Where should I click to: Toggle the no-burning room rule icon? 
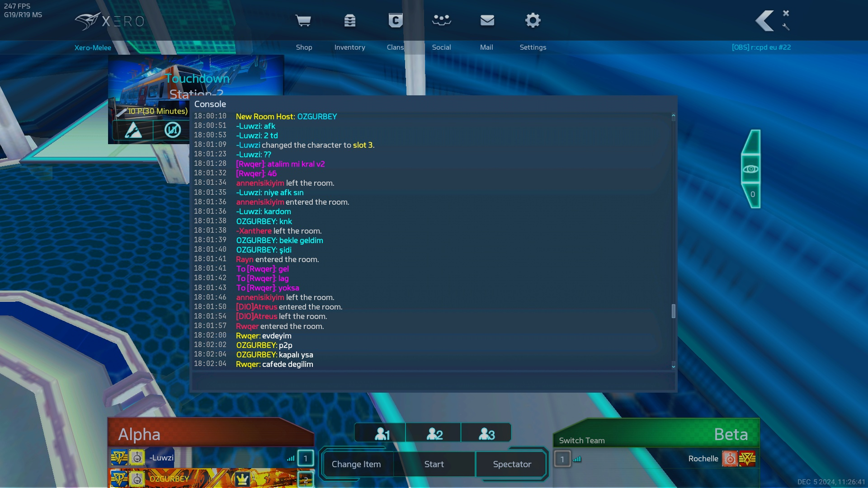(x=172, y=130)
